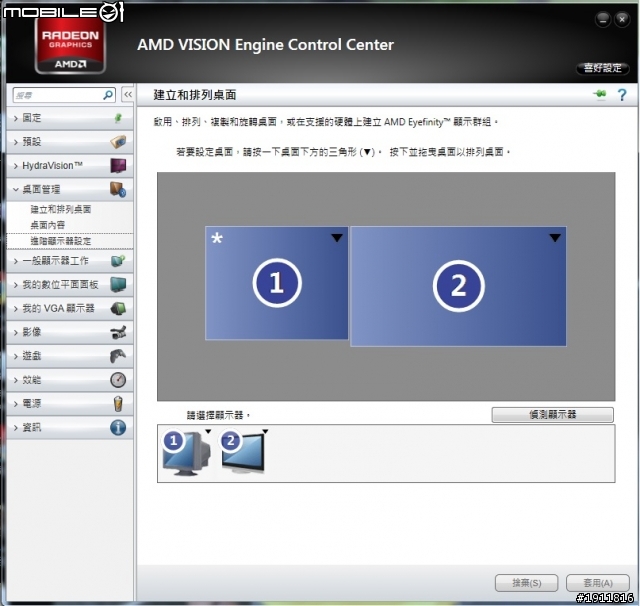Open 建立和排列桌面 page in sidebar
The height and width of the screenshot is (606, 640).
point(61,209)
